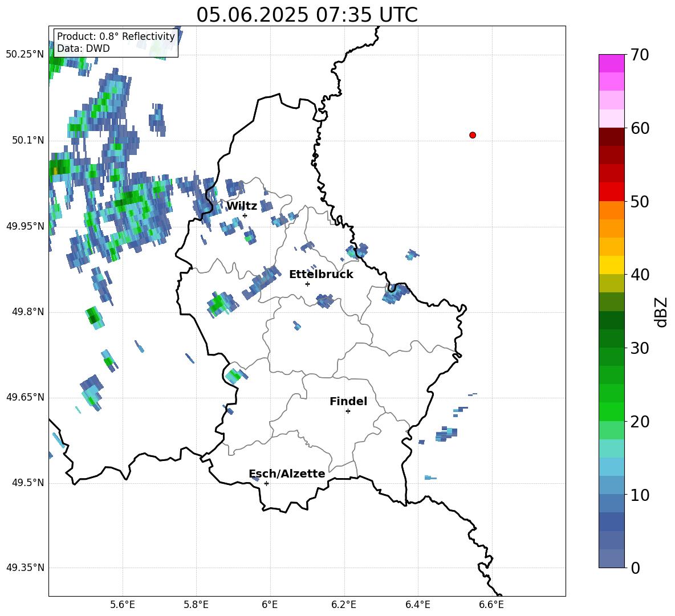Screen dimensions: 675x616
Task: Click the Ettelbruck station cross marker
Action: click(x=307, y=284)
